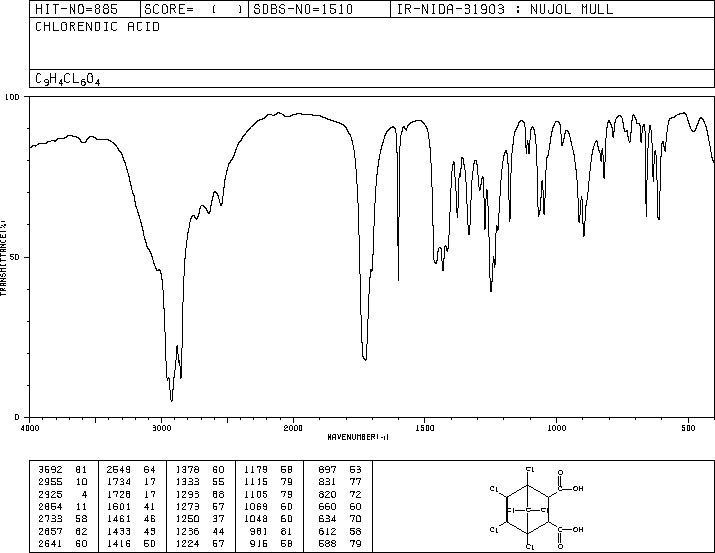
Task: Select the 1333 peak entry in table
Action: (200, 482)
